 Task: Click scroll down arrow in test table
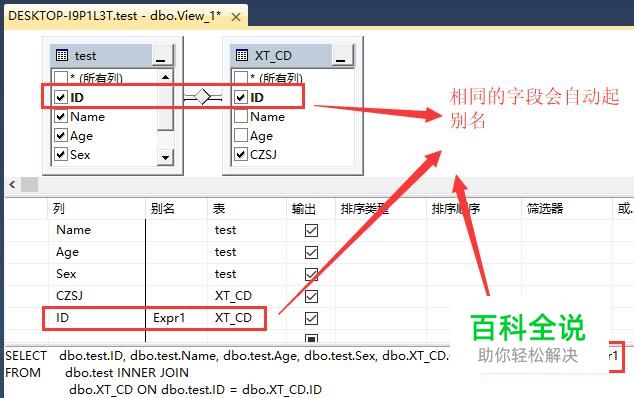click(x=165, y=157)
